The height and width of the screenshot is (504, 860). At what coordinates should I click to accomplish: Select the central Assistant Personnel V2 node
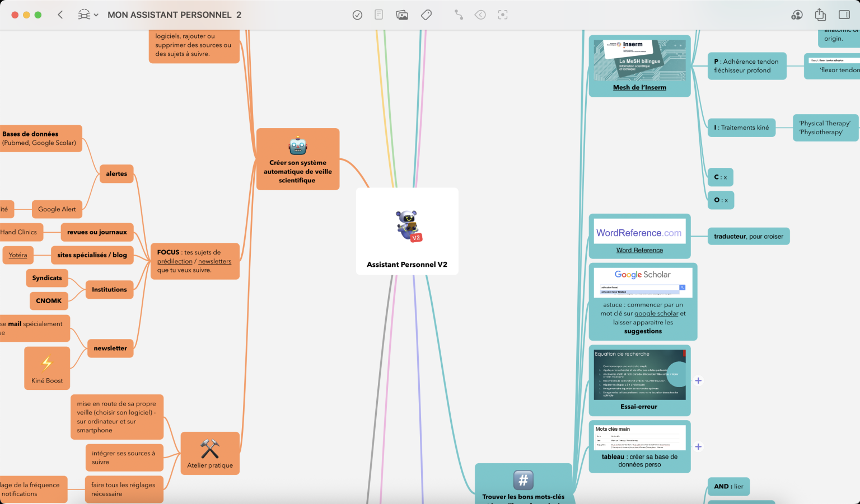407,232
